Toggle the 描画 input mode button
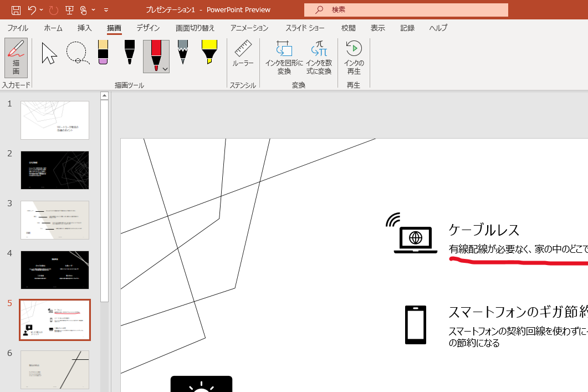The width and height of the screenshot is (588, 392). (16, 58)
